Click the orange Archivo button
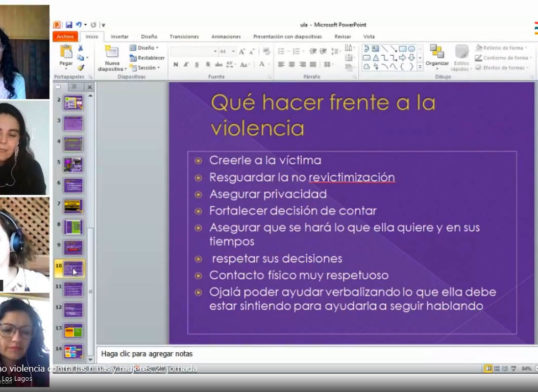 point(65,36)
